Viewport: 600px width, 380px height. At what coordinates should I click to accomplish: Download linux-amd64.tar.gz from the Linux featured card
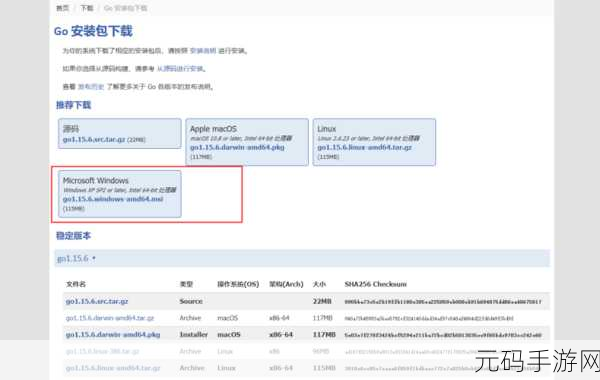tap(365, 147)
